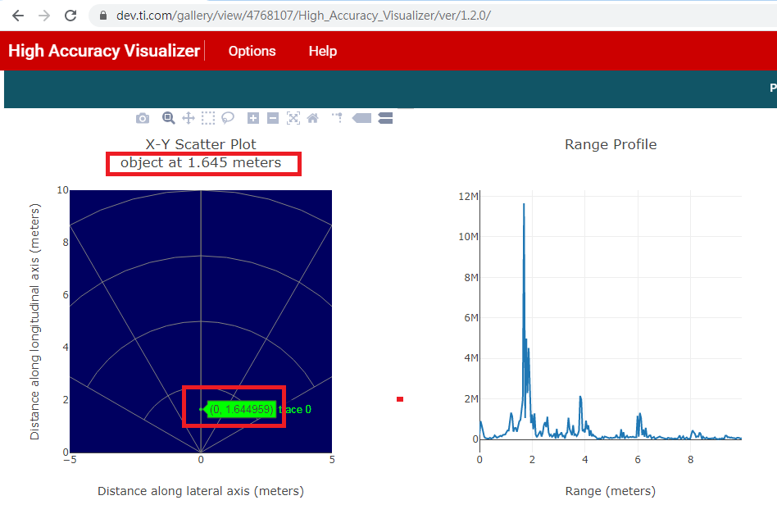Click the tallest peak in Range Profile
The width and height of the screenshot is (777, 532).
[524, 204]
